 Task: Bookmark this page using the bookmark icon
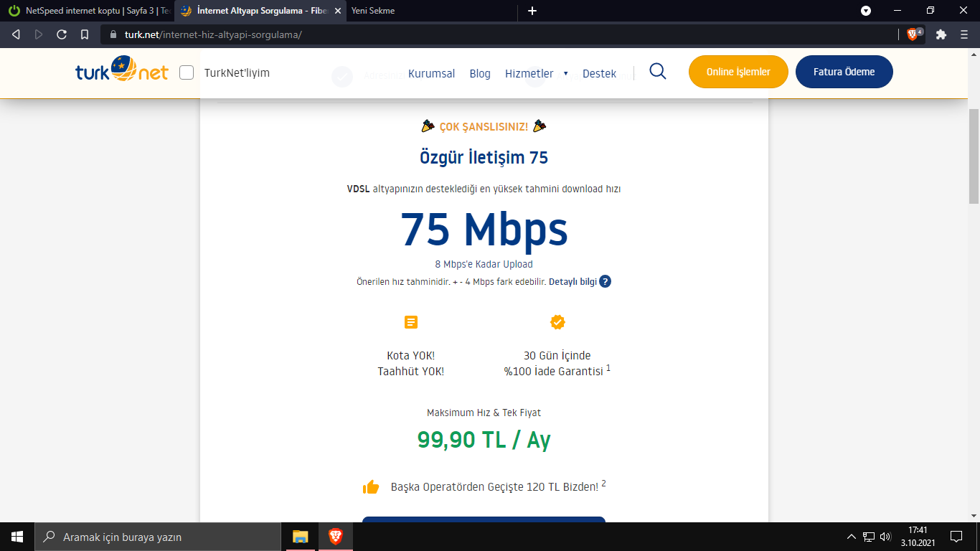tap(85, 34)
